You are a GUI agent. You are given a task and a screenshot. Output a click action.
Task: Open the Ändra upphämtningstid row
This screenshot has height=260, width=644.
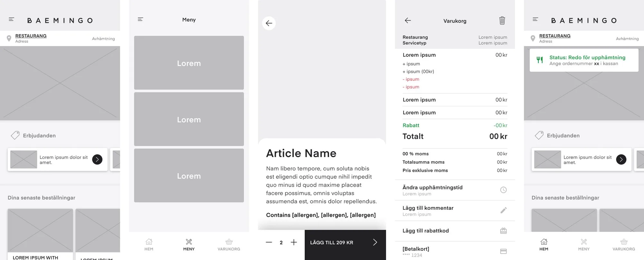pyautogui.click(x=455, y=190)
